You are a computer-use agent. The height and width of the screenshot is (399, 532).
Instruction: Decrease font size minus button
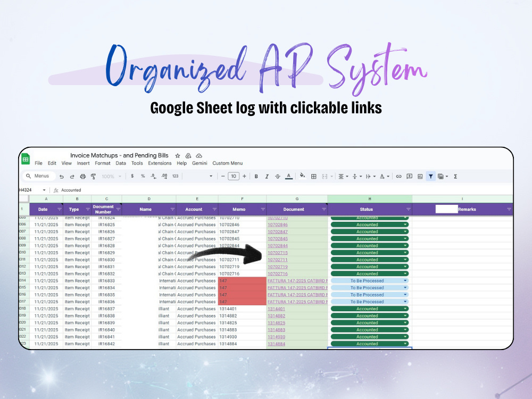[223, 176]
